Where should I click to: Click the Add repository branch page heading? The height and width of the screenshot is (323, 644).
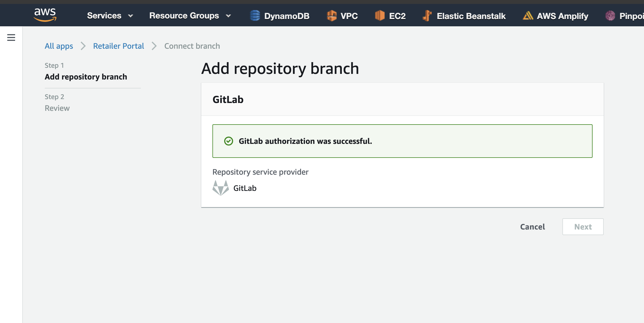tap(280, 69)
